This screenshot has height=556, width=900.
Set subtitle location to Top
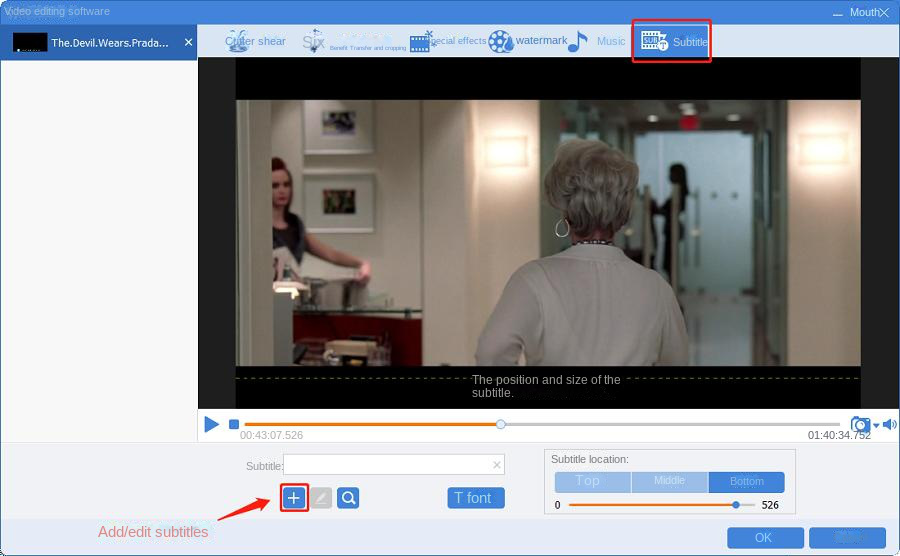point(593,482)
